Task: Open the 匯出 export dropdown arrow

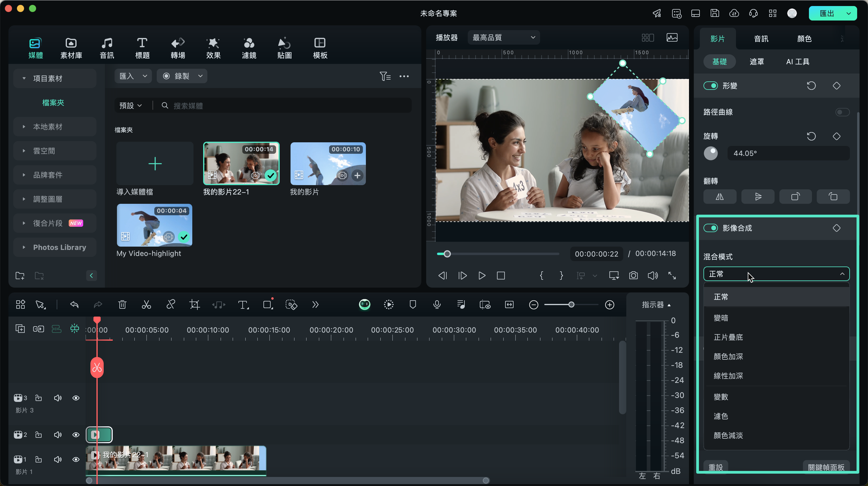Action: [x=848, y=14]
